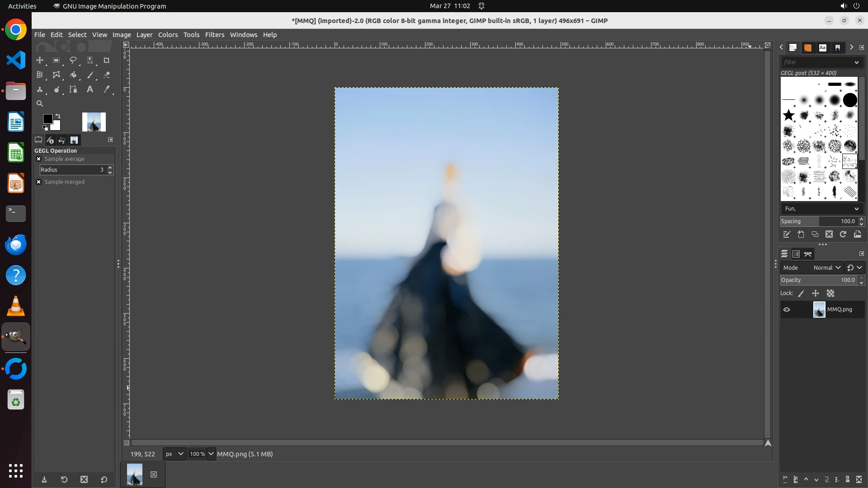
Task: Select the Free Select lasso tool
Action: pos(73,60)
